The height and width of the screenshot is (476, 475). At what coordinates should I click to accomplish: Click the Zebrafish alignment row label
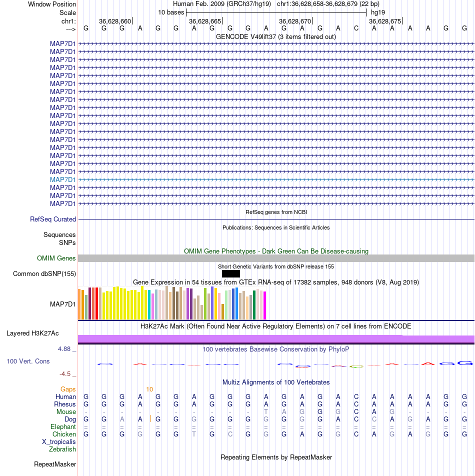(x=62, y=449)
